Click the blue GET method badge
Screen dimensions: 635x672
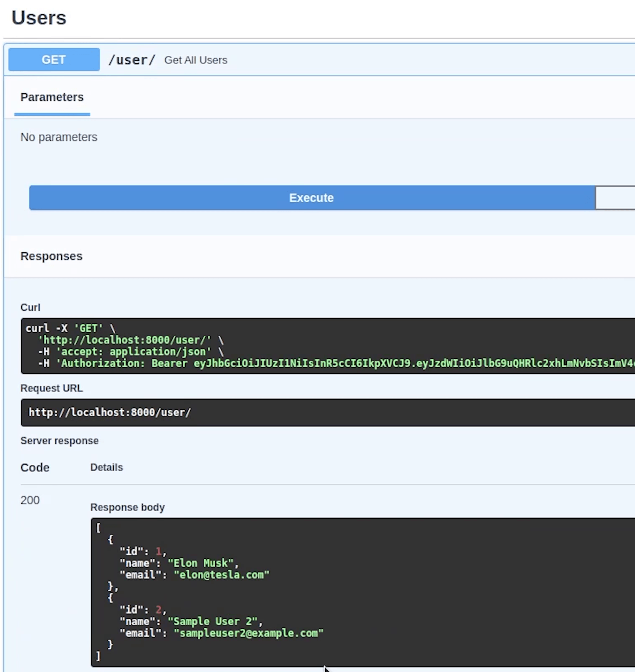(x=54, y=60)
